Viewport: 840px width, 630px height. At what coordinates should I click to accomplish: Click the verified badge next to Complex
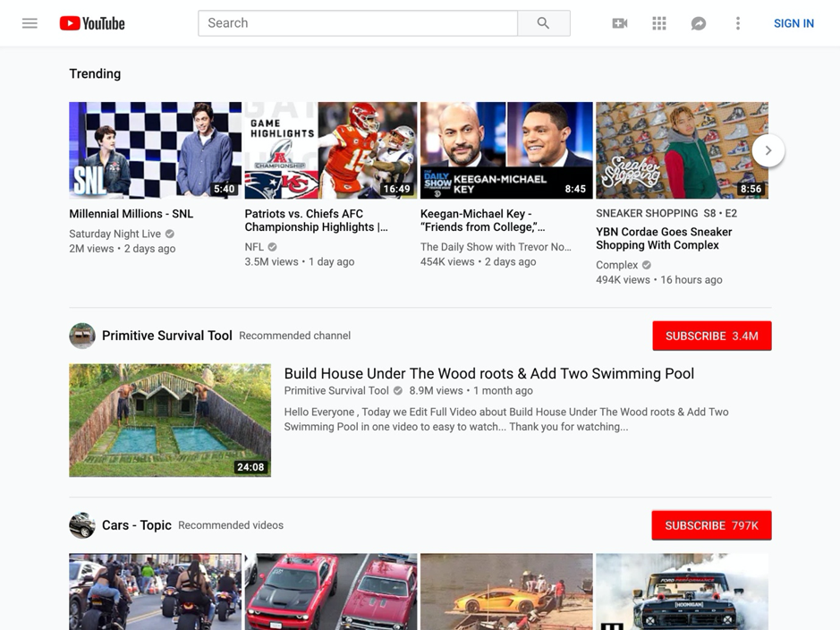tap(647, 265)
